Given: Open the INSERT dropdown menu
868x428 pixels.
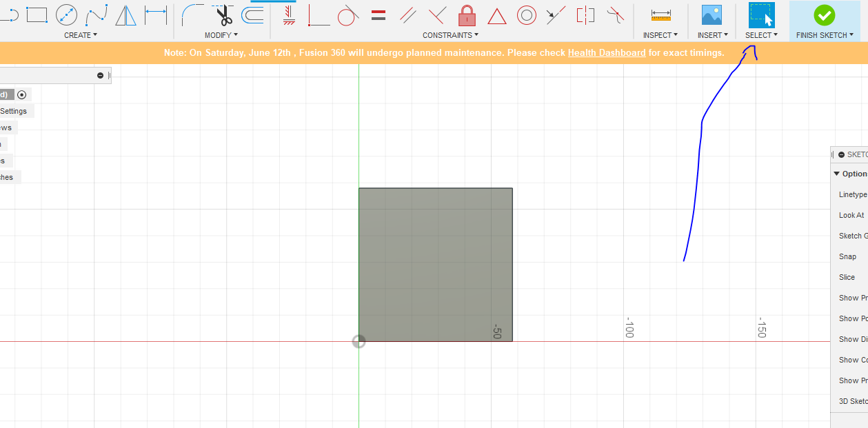Looking at the screenshot, I should point(713,35).
